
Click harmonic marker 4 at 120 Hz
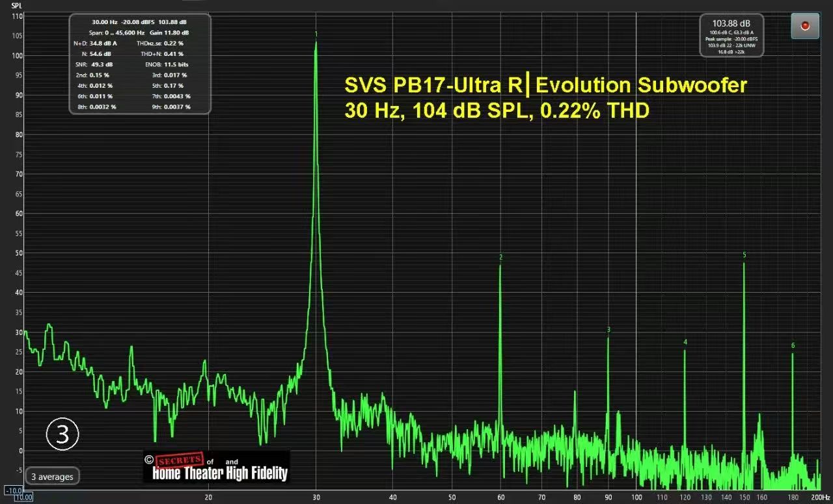click(685, 342)
